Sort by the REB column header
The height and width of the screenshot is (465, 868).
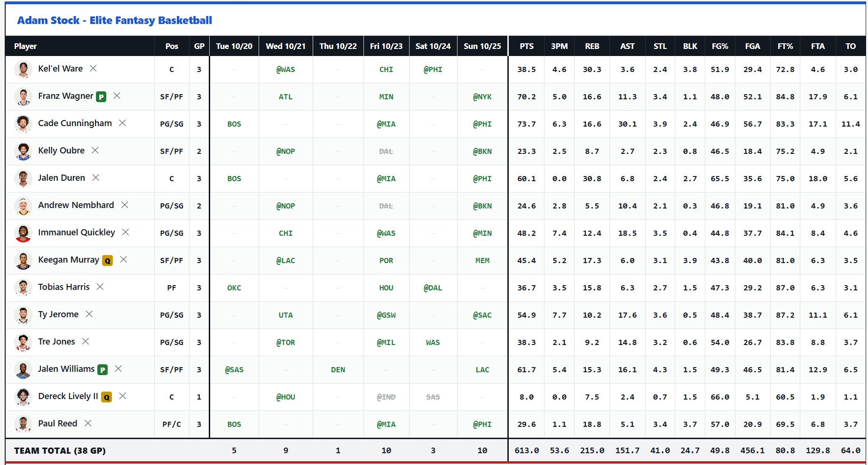click(592, 46)
